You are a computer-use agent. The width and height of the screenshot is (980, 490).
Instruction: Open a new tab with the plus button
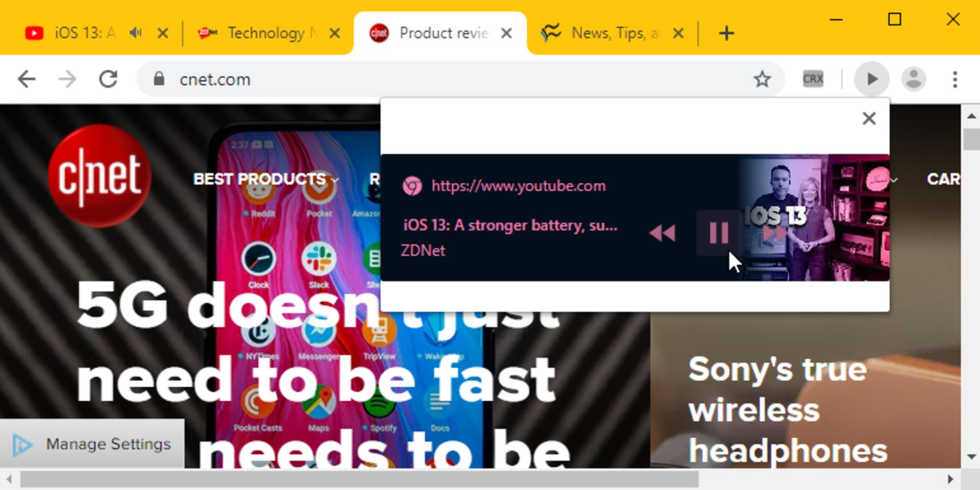[x=726, y=33]
